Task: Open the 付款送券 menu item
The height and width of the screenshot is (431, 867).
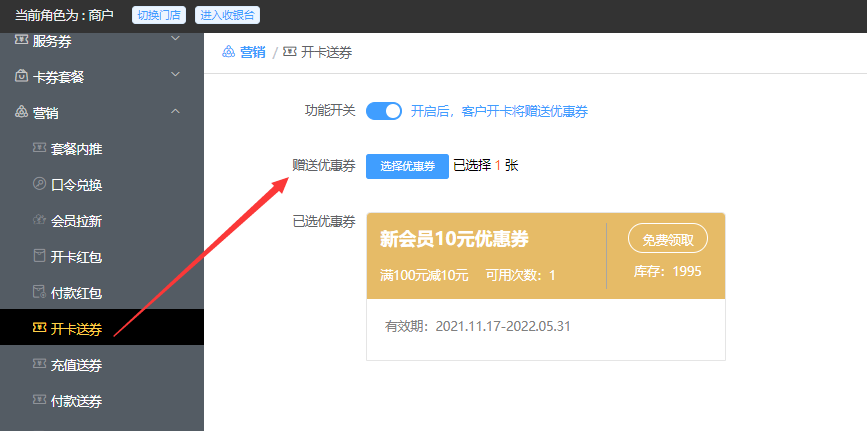Action: click(102, 401)
